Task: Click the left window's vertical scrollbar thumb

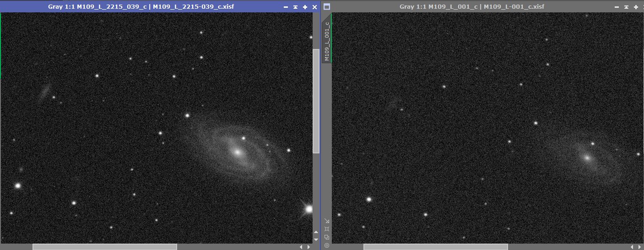Action: [316, 101]
